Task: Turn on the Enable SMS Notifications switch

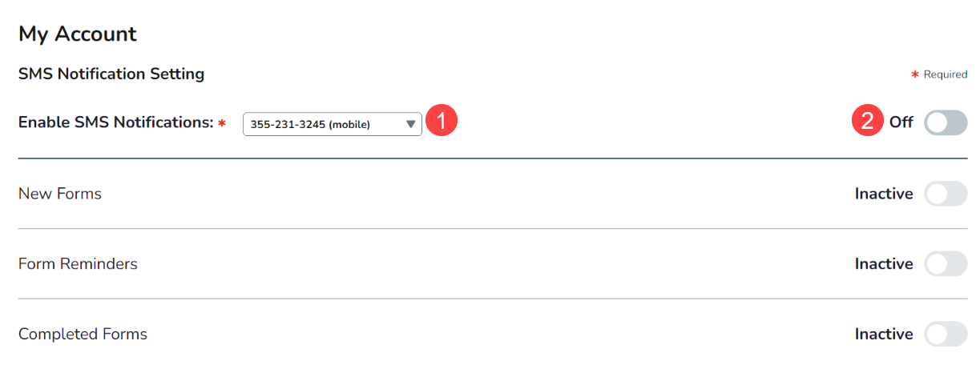Action: coord(946,122)
